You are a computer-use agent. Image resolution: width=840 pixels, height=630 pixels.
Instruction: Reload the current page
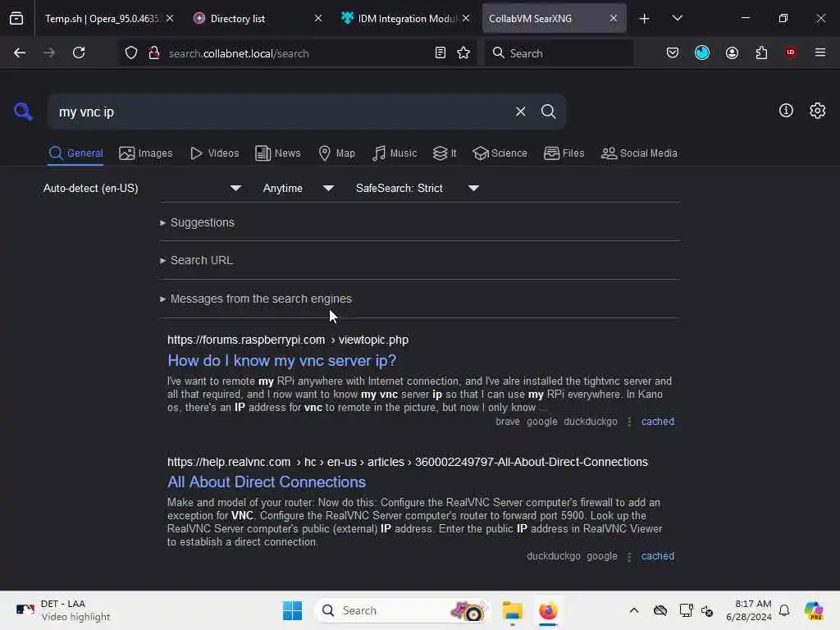(x=79, y=52)
